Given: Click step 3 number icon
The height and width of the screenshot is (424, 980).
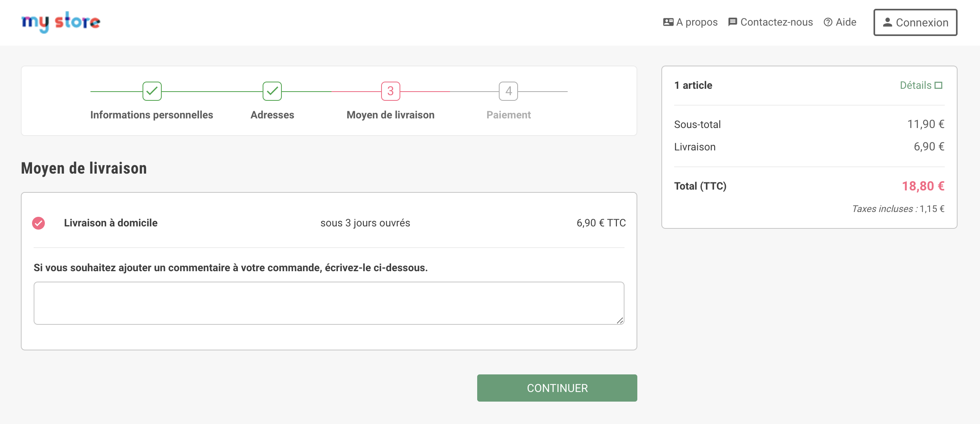Looking at the screenshot, I should coord(391,91).
